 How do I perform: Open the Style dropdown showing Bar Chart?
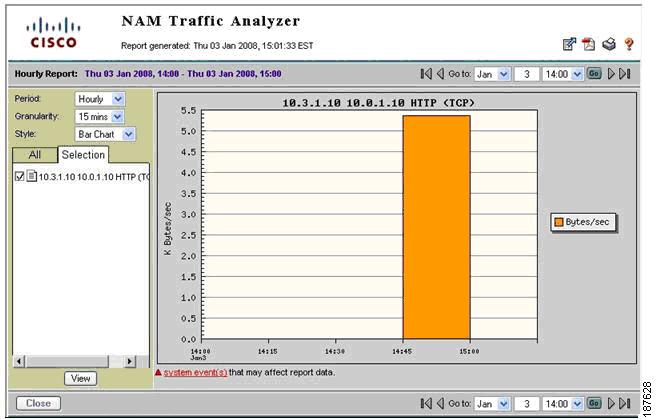pos(105,134)
